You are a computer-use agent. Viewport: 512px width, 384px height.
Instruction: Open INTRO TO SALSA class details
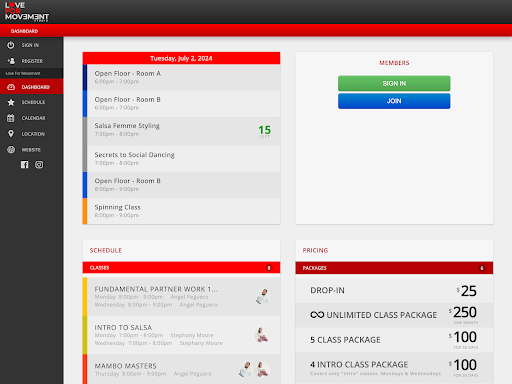tap(181, 335)
